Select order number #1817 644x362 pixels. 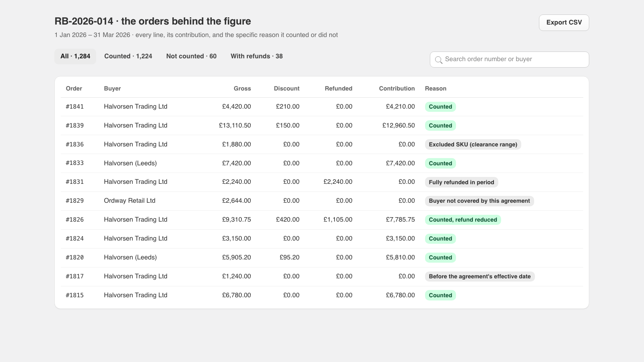[75, 276]
